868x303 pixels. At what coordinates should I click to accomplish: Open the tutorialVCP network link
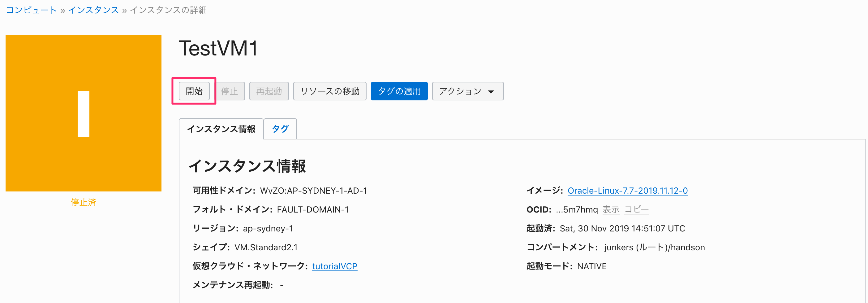(335, 266)
